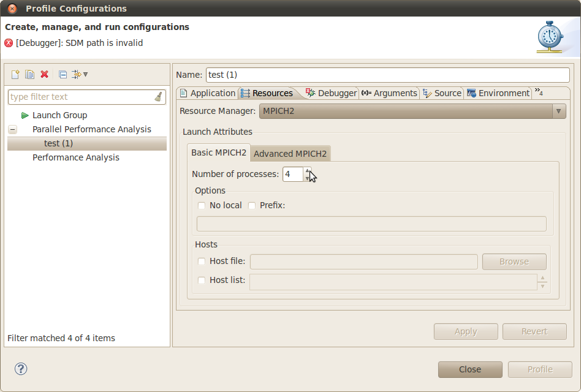
Task: Click the Duplicate configuration icon
Action: tap(29, 74)
